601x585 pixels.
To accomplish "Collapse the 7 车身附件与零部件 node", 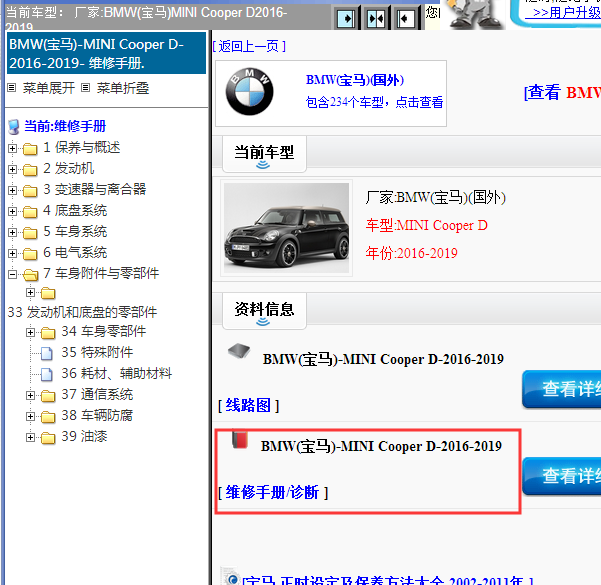I will [x=12, y=274].
